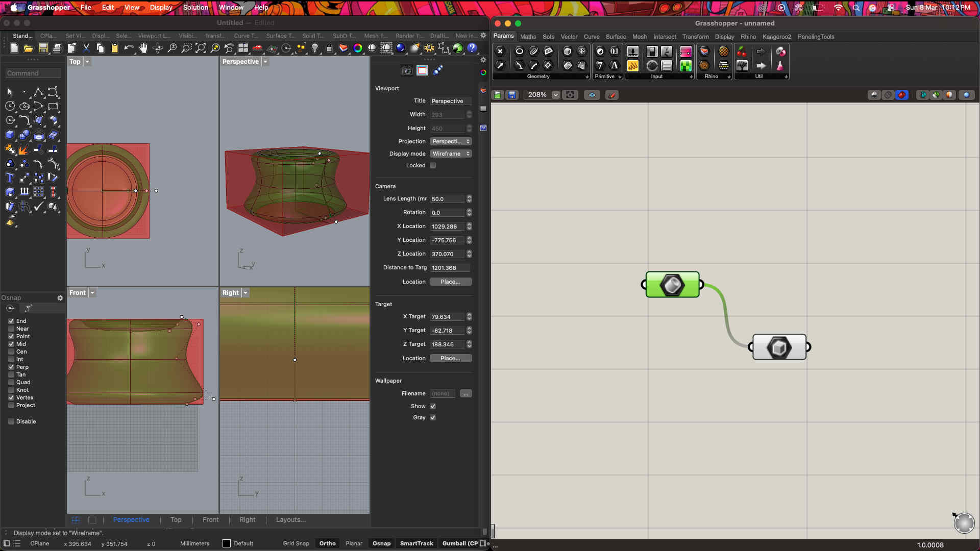Expand the Perspective viewport title menu

click(x=265, y=62)
